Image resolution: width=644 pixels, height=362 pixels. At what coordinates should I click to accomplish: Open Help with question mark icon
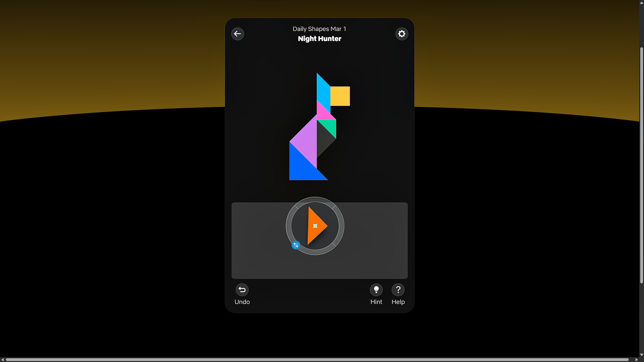pos(398,290)
